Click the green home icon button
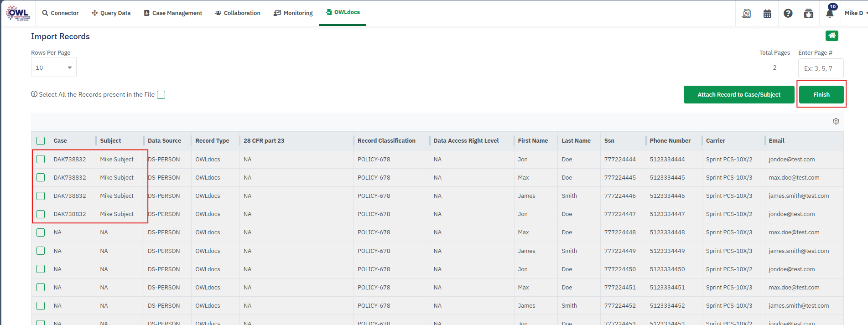The image size is (868, 325). [x=832, y=36]
